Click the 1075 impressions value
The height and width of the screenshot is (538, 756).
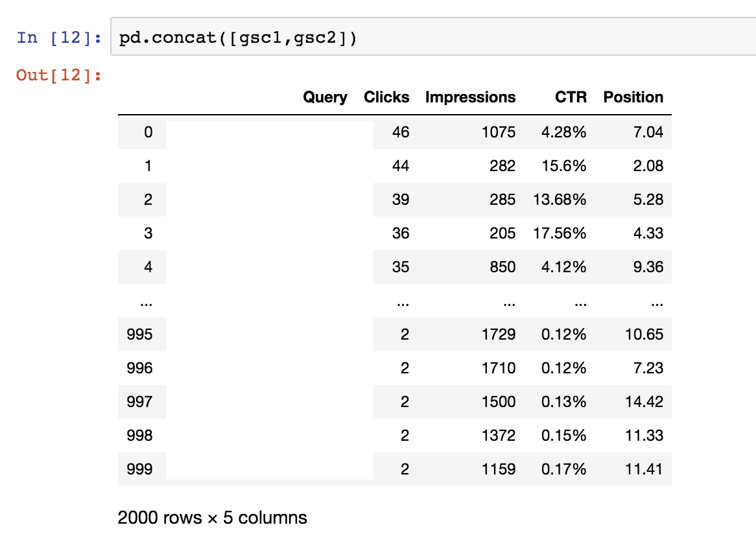[499, 132]
